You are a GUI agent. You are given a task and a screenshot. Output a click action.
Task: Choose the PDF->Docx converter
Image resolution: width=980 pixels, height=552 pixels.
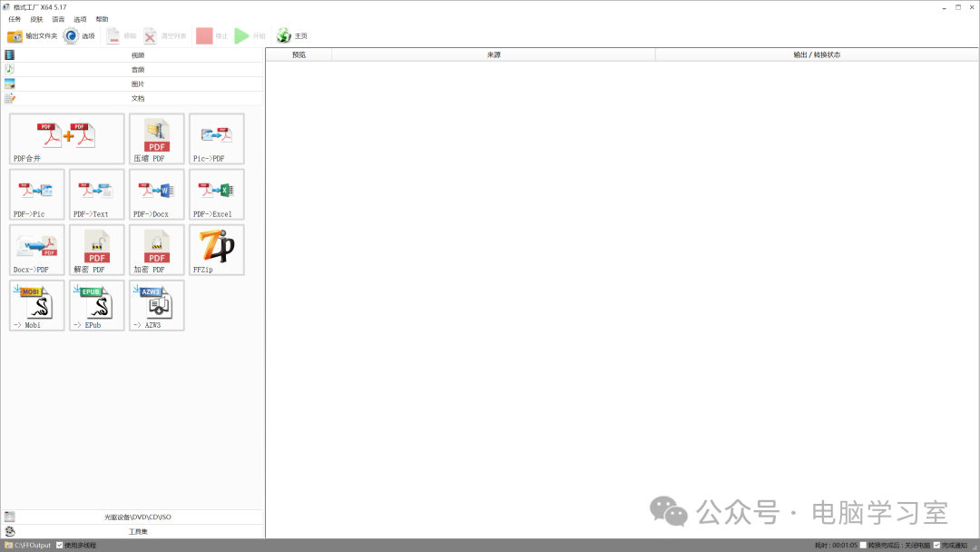(x=157, y=194)
